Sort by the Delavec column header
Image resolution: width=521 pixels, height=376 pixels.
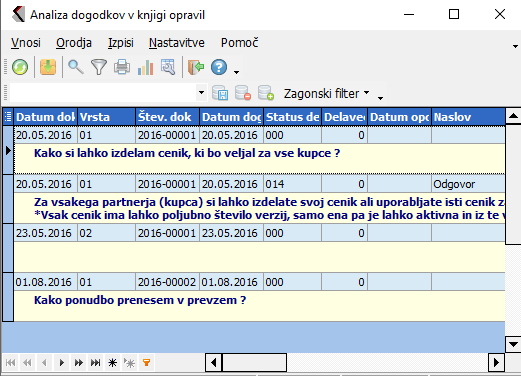tap(345, 117)
